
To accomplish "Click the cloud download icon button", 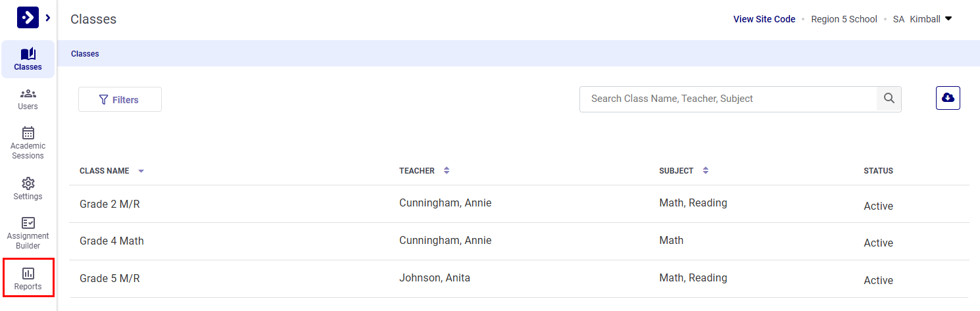I will pos(948,98).
